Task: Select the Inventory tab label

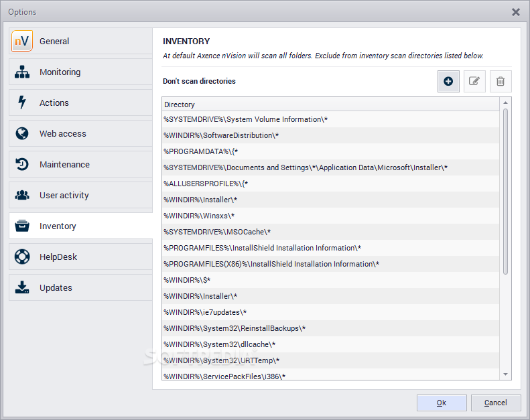Action: tap(58, 226)
